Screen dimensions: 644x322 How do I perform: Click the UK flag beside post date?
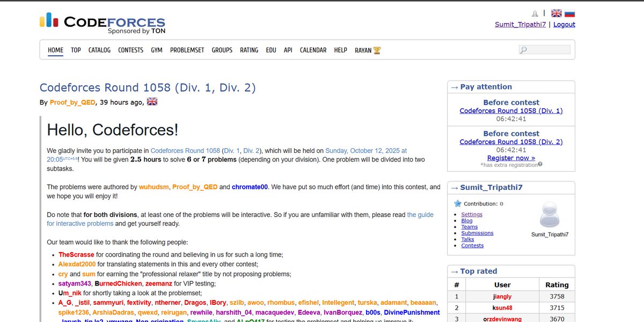pos(152,101)
